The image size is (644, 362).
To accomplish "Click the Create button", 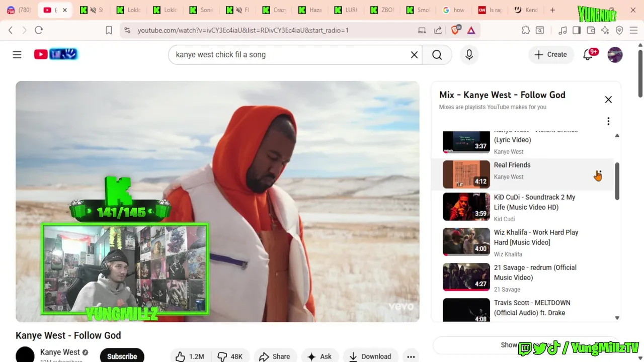I will click(550, 54).
